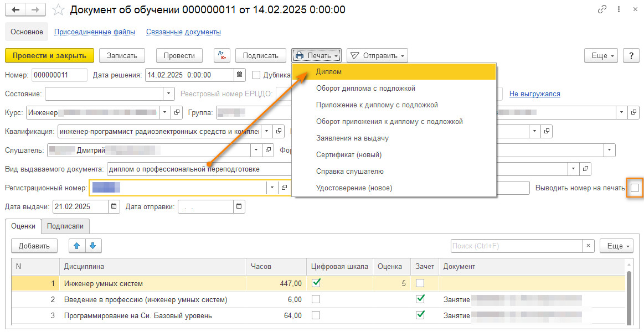
Task: Enable Выводить номер на печать checkbox
Action: coord(635,188)
